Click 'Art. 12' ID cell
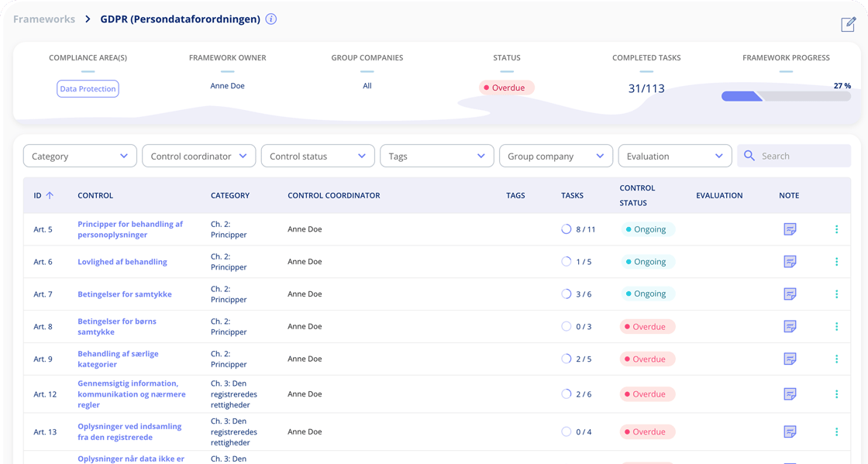This screenshot has height=464, width=868. [45, 394]
